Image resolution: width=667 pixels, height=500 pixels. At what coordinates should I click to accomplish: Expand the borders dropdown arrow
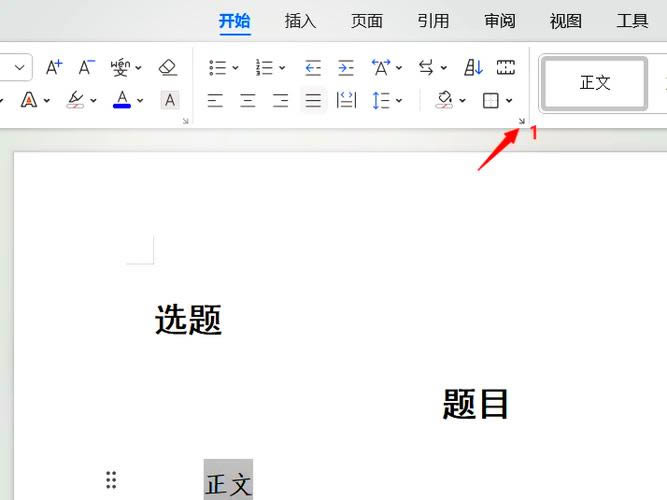click(x=509, y=101)
